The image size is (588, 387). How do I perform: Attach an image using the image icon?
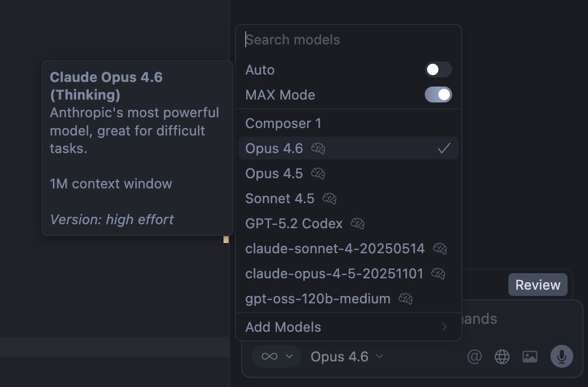530,356
